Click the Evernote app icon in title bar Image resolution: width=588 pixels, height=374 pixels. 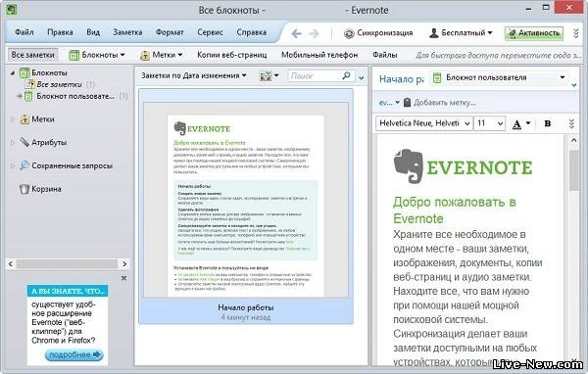(x=11, y=10)
